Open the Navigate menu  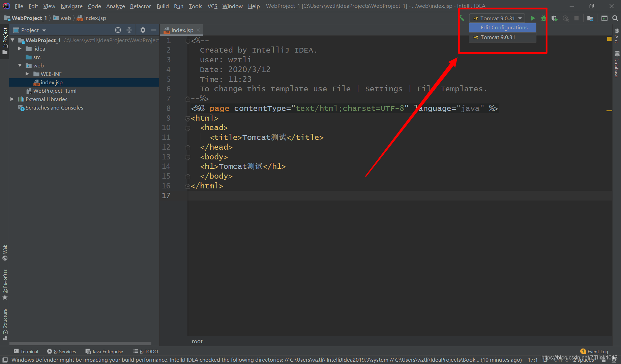[71, 6]
